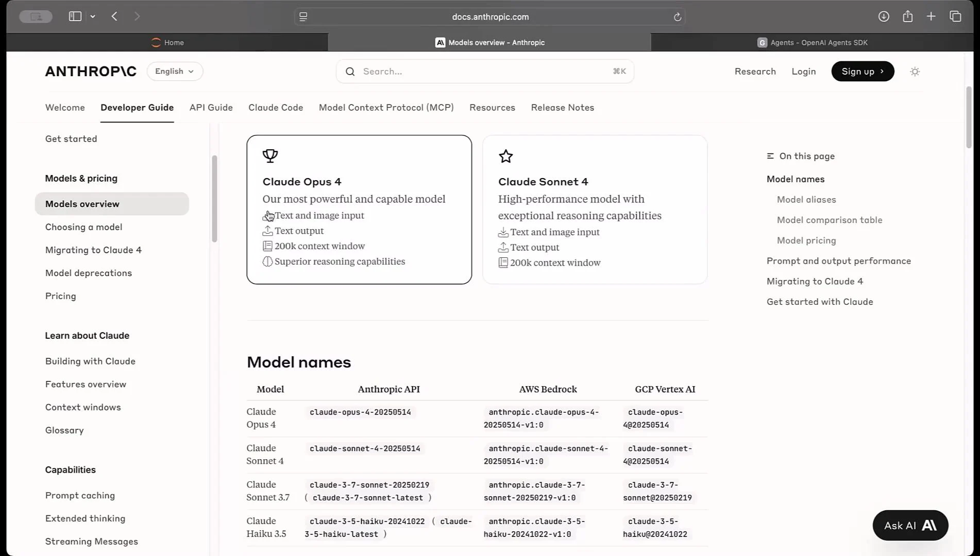Viewport: 980px width, 556px height.
Task: Open sidebar options dropdown arrow
Action: (x=93, y=16)
